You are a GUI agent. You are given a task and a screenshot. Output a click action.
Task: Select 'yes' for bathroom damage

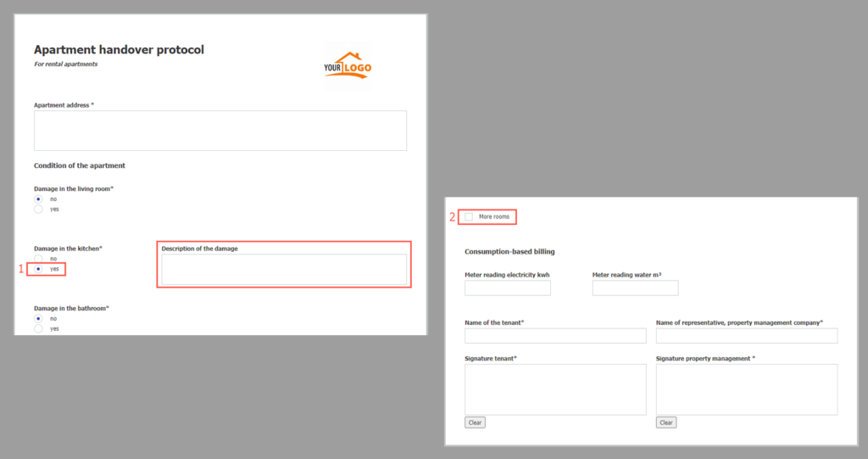pyautogui.click(x=38, y=328)
